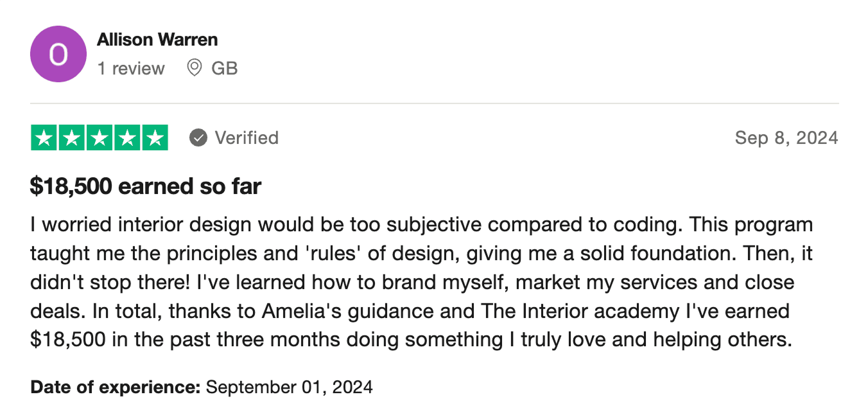Click the purple "O" profile avatar
The image size is (868, 415).
(58, 54)
